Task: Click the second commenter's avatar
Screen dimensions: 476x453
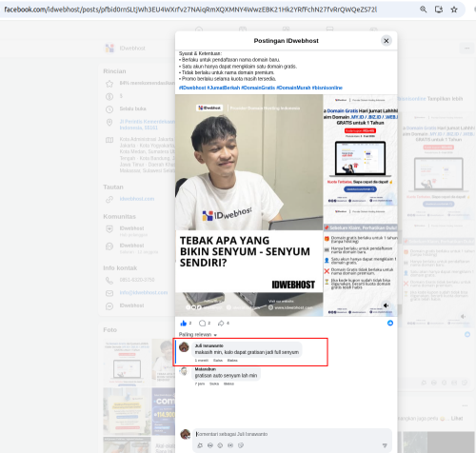Action: click(184, 371)
